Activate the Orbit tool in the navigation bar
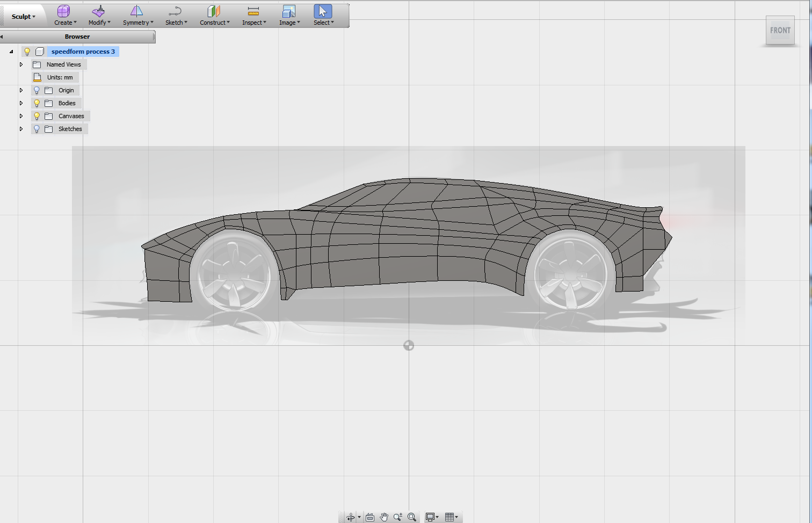 click(350, 517)
